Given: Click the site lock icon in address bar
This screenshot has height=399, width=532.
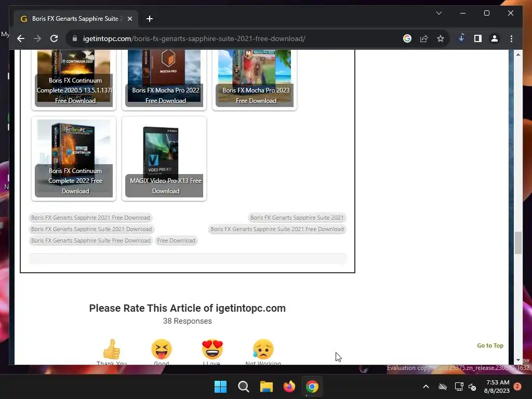Looking at the screenshot, I should (75, 38).
